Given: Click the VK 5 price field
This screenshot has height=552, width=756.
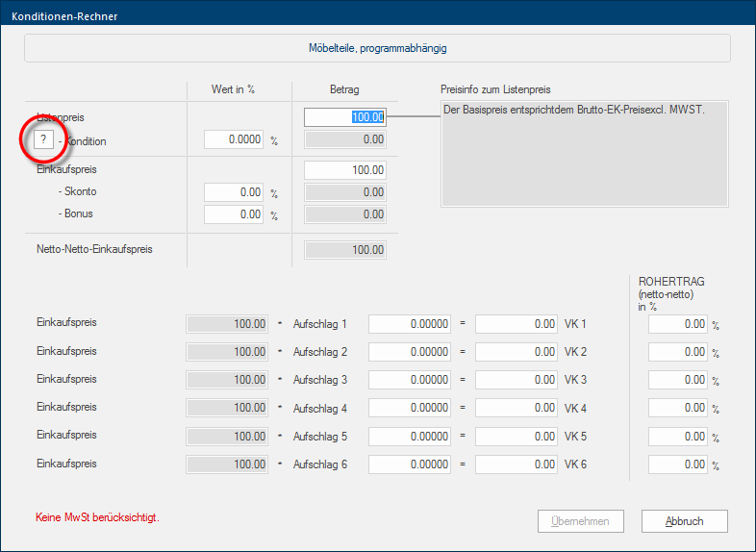Looking at the screenshot, I should point(517,437).
